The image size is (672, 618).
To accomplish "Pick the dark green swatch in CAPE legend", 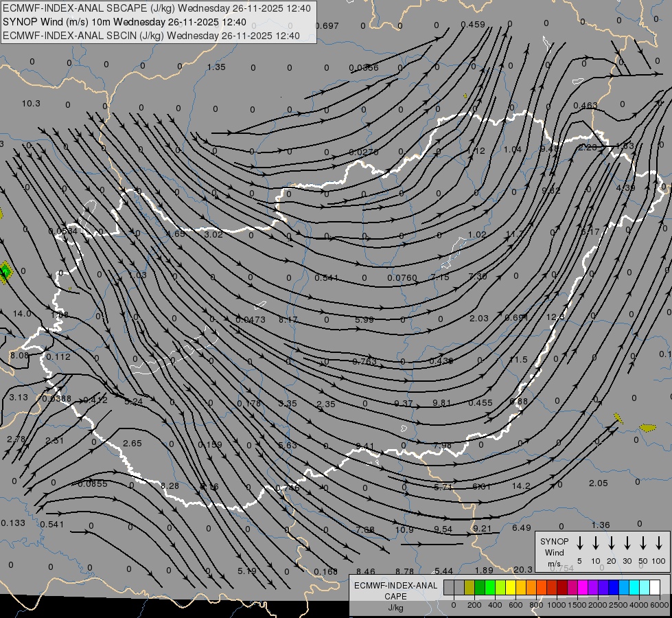I will [x=480, y=588].
